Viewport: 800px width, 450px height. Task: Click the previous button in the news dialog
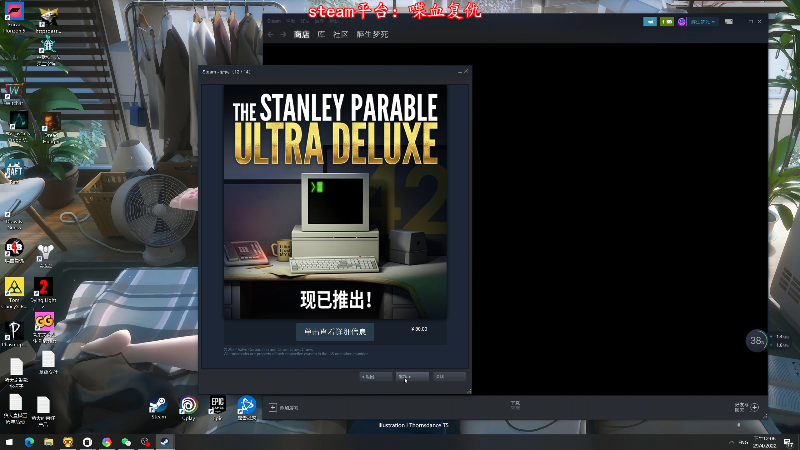(x=376, y=377)
